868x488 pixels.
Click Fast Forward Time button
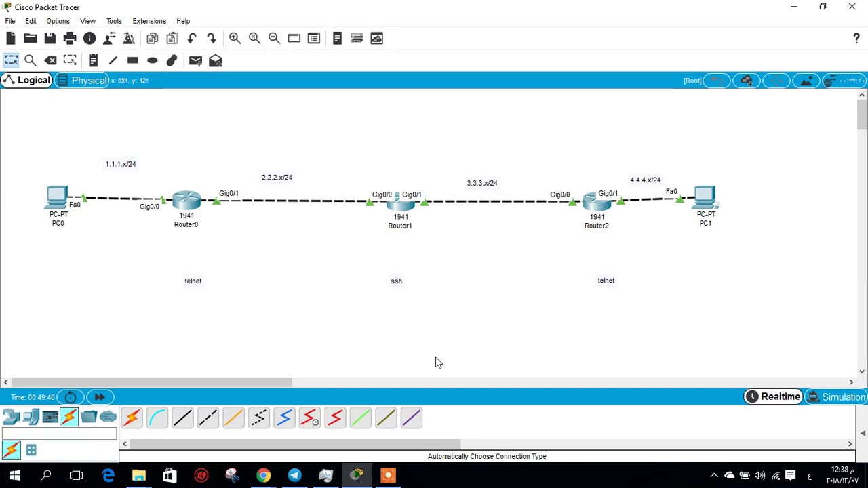pos(100,397)
